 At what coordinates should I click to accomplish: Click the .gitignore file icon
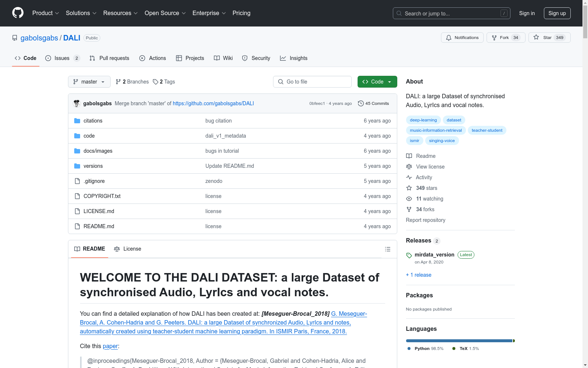coord(77,181)
